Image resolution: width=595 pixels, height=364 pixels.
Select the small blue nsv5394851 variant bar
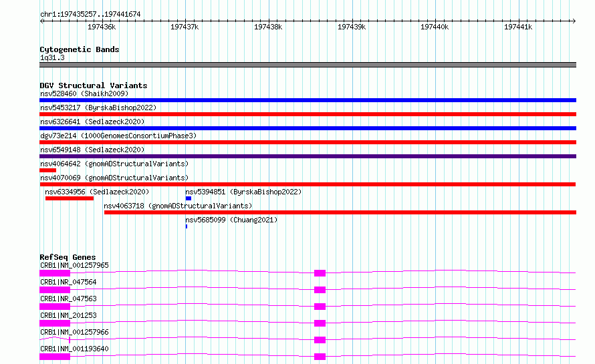point(189,198)
